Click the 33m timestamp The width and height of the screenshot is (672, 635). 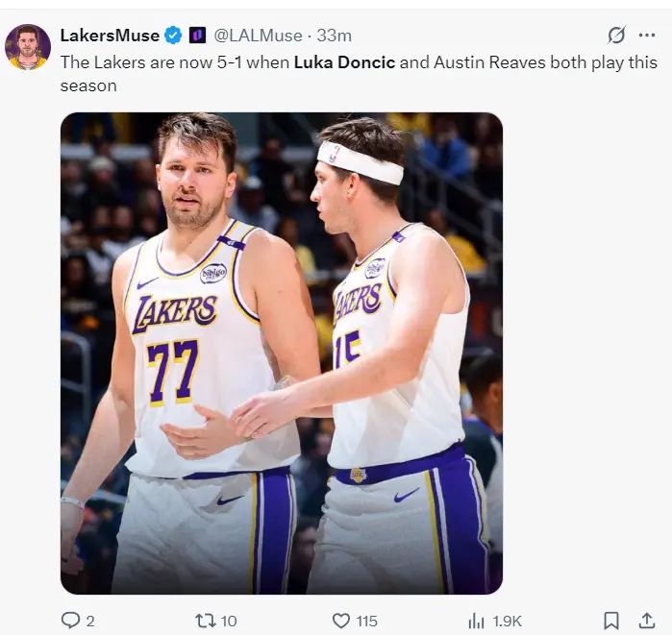(335, 36)
